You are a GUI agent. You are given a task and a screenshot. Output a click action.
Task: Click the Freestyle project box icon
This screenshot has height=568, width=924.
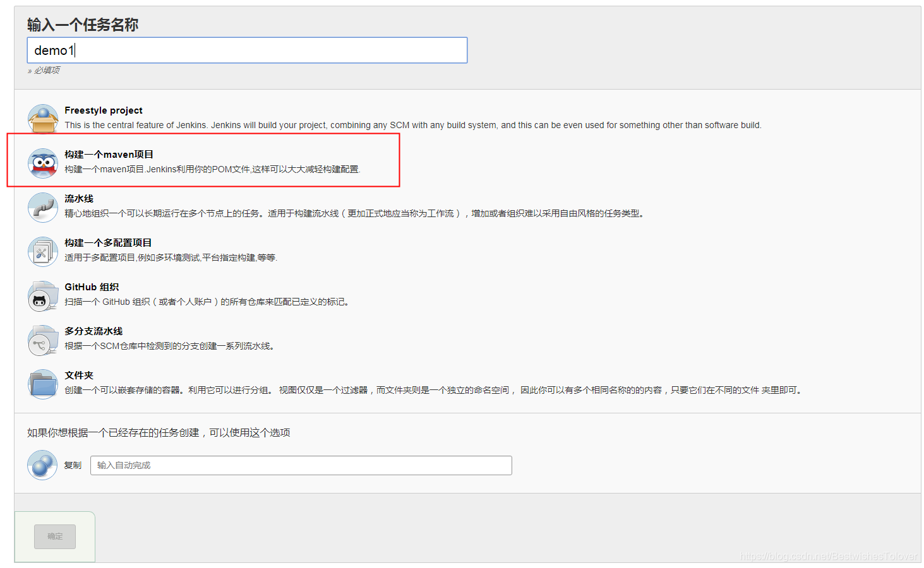point(43,119)
